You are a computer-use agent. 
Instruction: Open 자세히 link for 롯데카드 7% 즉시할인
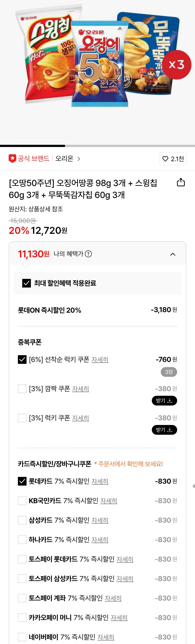[x=100, y=481]
